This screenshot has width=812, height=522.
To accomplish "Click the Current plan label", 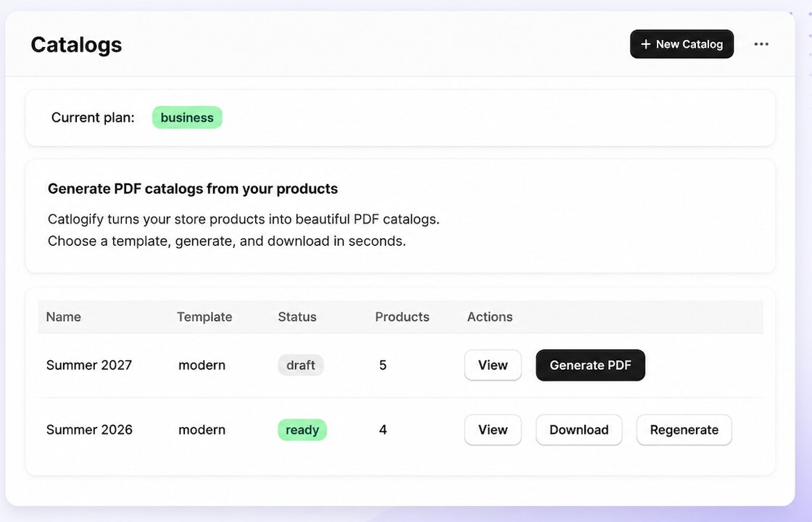I will tap(93, 117).
